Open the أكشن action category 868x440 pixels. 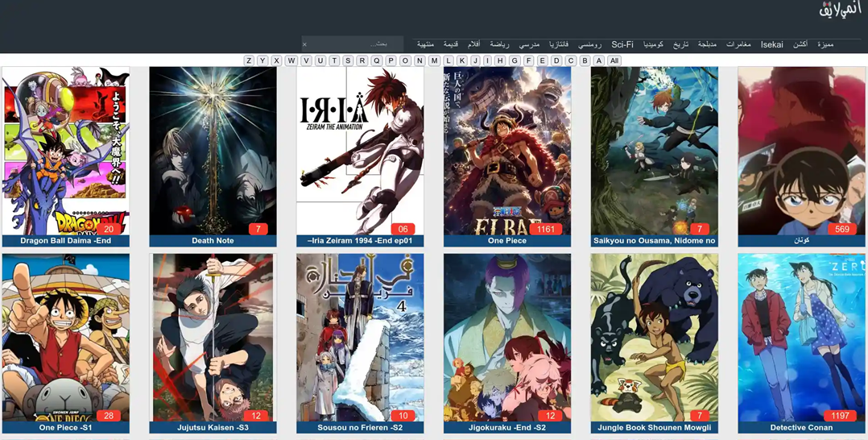pyautogui.click(x=800, y=44)
